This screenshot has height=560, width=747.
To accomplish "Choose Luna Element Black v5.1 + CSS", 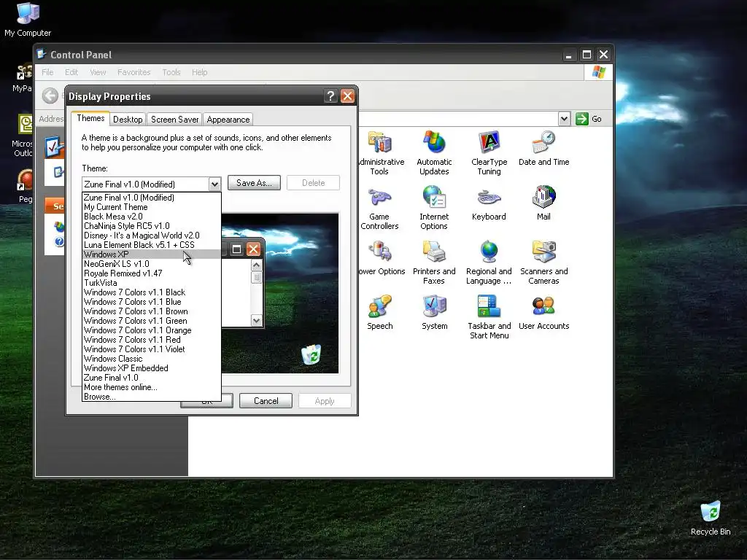I will click(152, 245).
